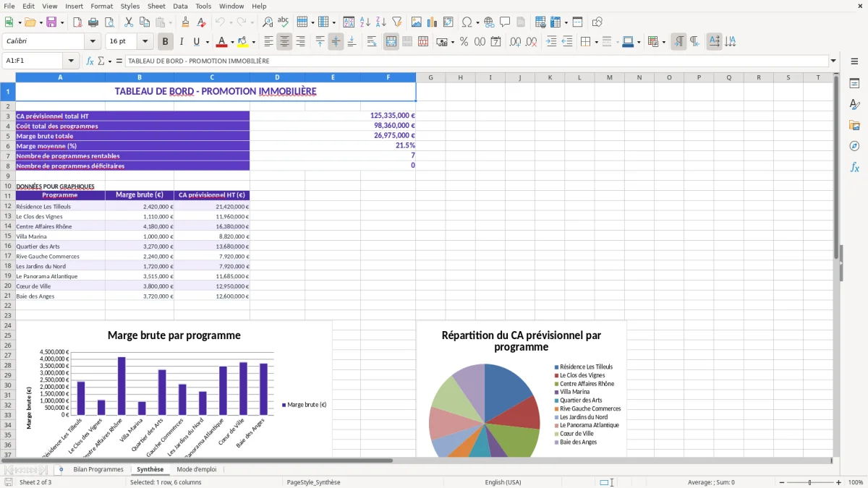Toggle Center Vertically alignment
868x488 pixels.
point(336,42)
